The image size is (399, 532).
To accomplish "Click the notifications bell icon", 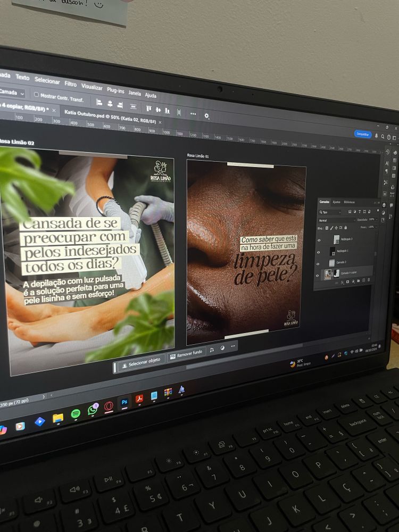I will pos(376,136).
